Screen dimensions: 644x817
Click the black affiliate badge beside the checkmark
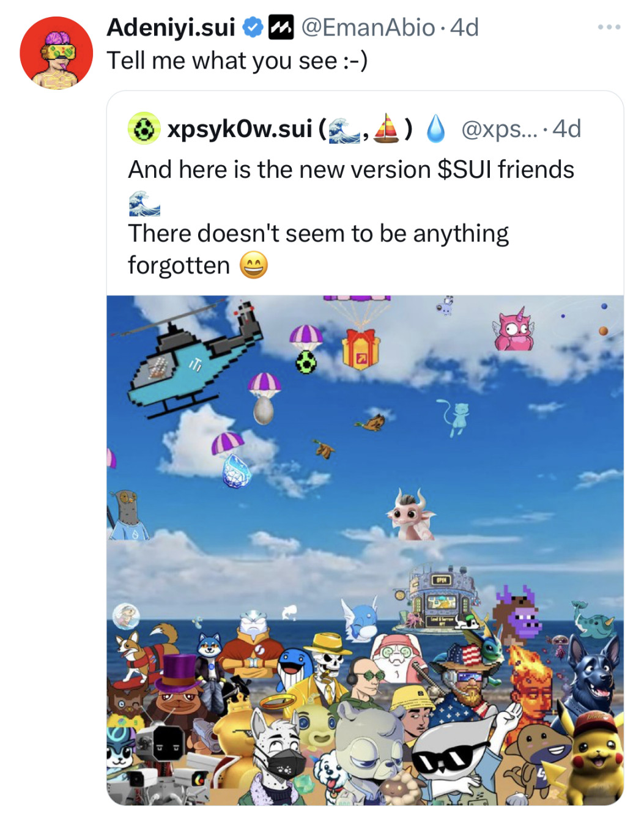pyautogui.click(x=281, y=28)
